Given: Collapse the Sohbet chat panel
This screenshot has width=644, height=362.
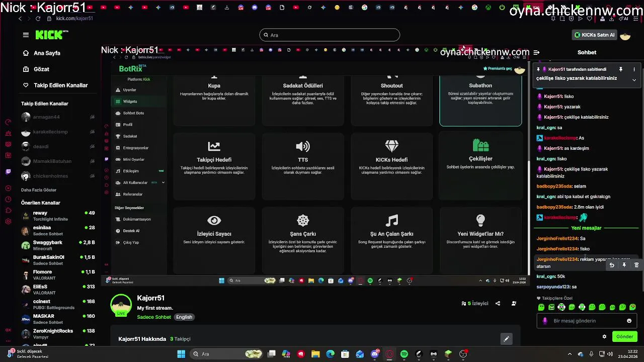Looking at the screenshot, I should [x=536, y=52].
